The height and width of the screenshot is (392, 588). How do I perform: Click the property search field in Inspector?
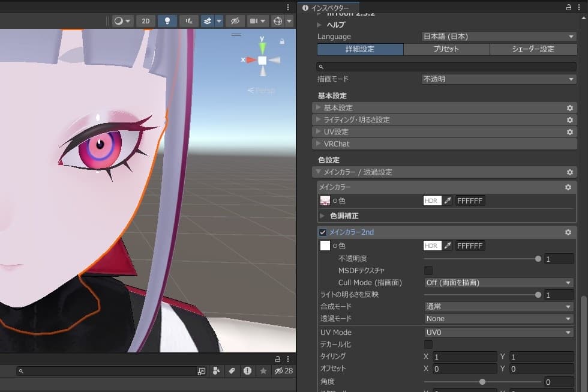[x=446, y=67]
